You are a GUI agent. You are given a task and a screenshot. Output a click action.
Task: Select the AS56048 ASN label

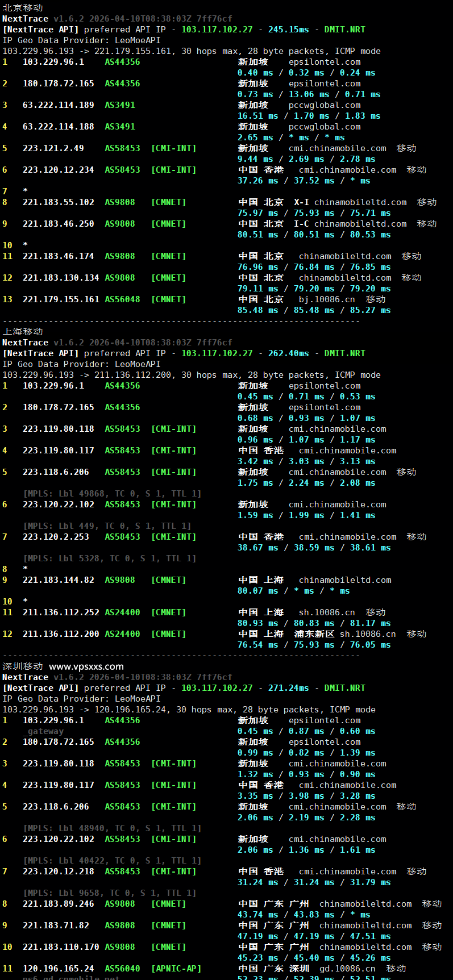tap(122, 299)
